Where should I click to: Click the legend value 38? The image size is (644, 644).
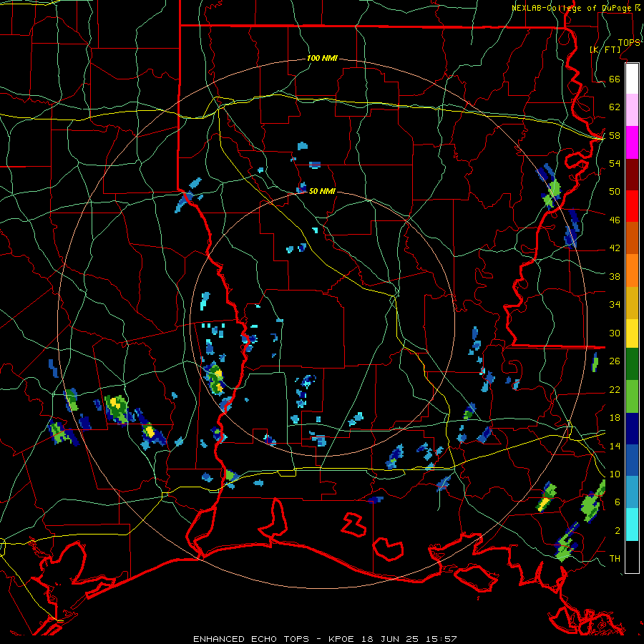(x=615, y=276)
